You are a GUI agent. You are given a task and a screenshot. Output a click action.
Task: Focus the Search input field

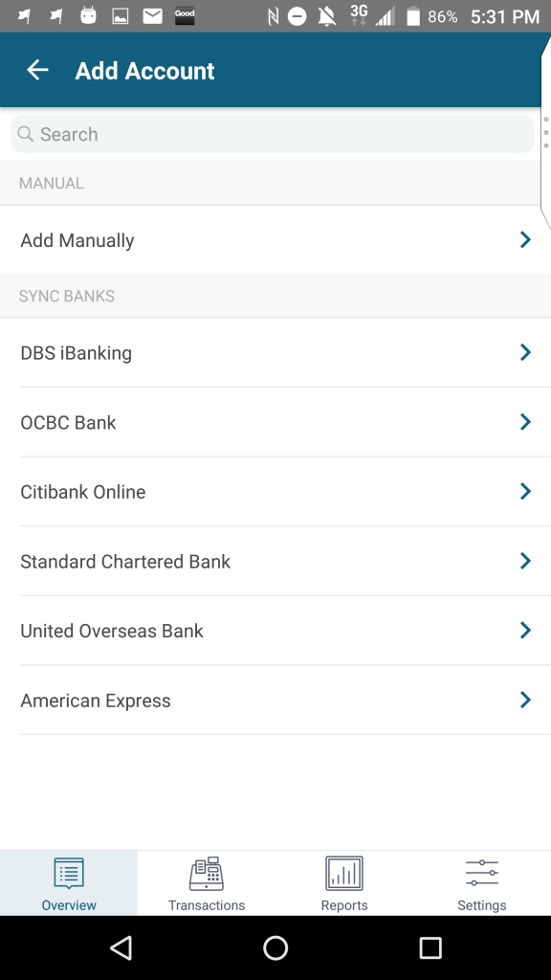point(273,134)
